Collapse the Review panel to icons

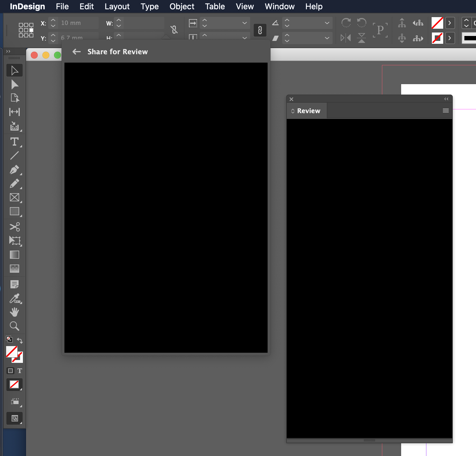(446, 99)
